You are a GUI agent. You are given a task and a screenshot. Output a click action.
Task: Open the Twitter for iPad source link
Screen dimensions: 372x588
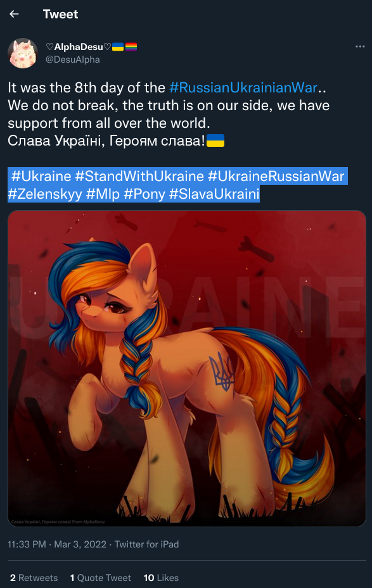click(147, 544)
